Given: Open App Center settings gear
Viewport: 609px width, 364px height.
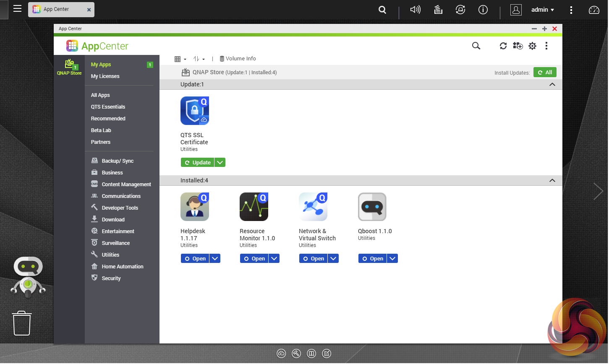Looking at the screenshot, I should click(532, 46).
